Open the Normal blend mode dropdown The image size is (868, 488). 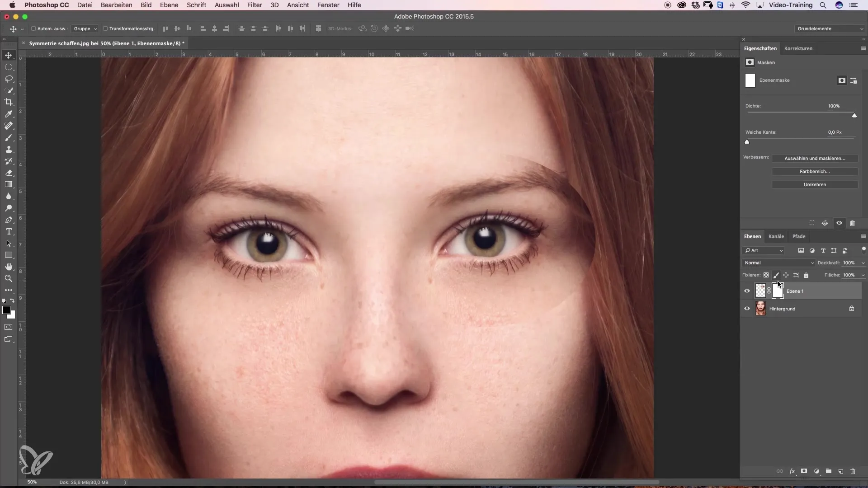(x=778, y=263)
